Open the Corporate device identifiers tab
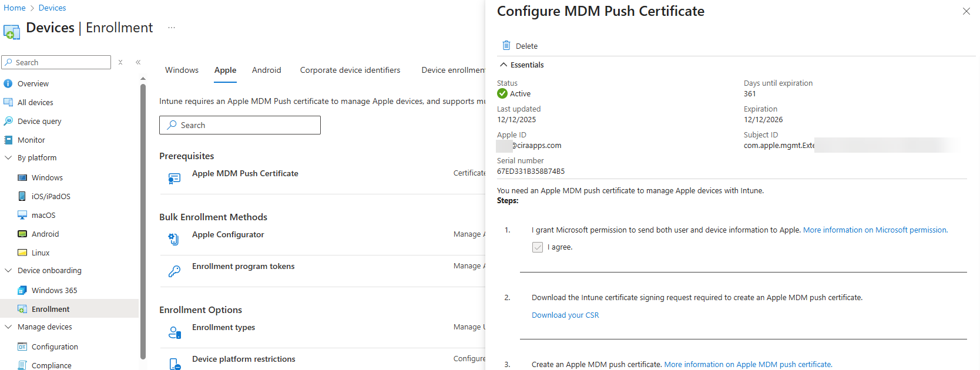Image resolution: width=980 pixels, height=370 pixels. coord(350,70)
